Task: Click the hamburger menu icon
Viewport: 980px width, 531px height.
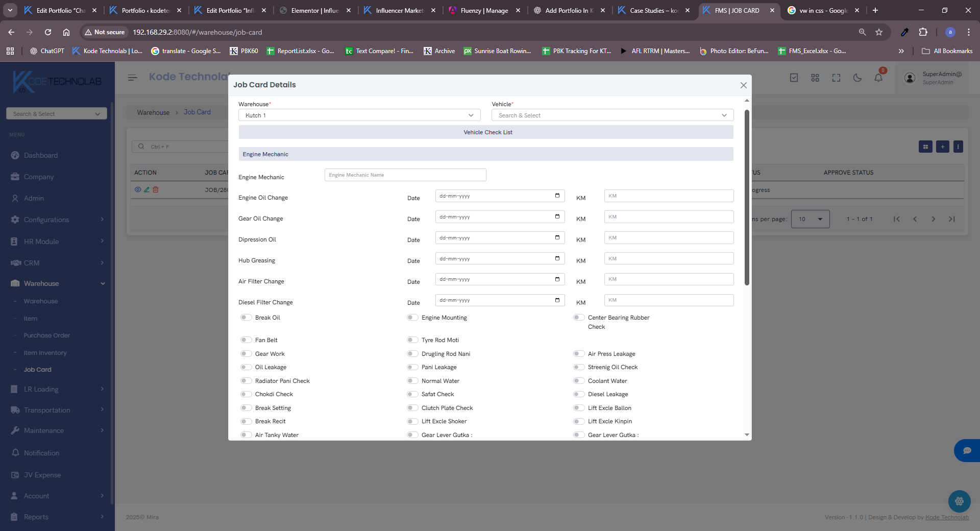Action: tap(133, 78)
